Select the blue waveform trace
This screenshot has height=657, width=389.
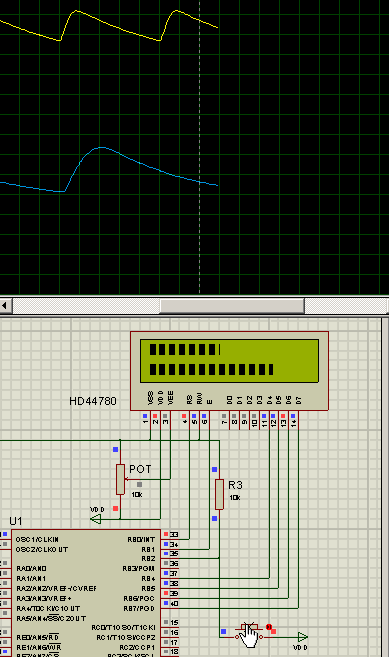(109, 170)
